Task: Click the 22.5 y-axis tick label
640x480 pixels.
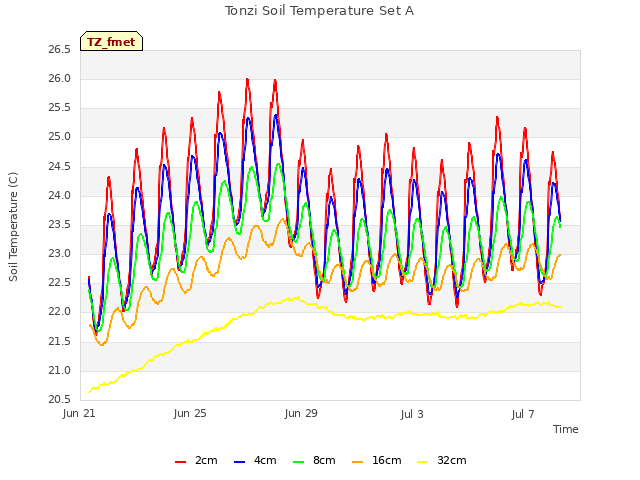Action: [x=60, y=283]
